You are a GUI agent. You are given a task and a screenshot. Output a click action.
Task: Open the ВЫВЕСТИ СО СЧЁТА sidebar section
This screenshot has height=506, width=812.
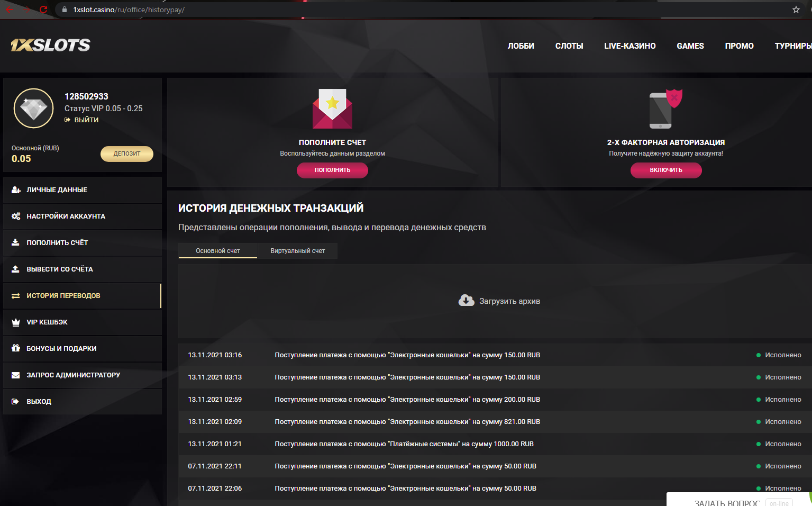83,269
